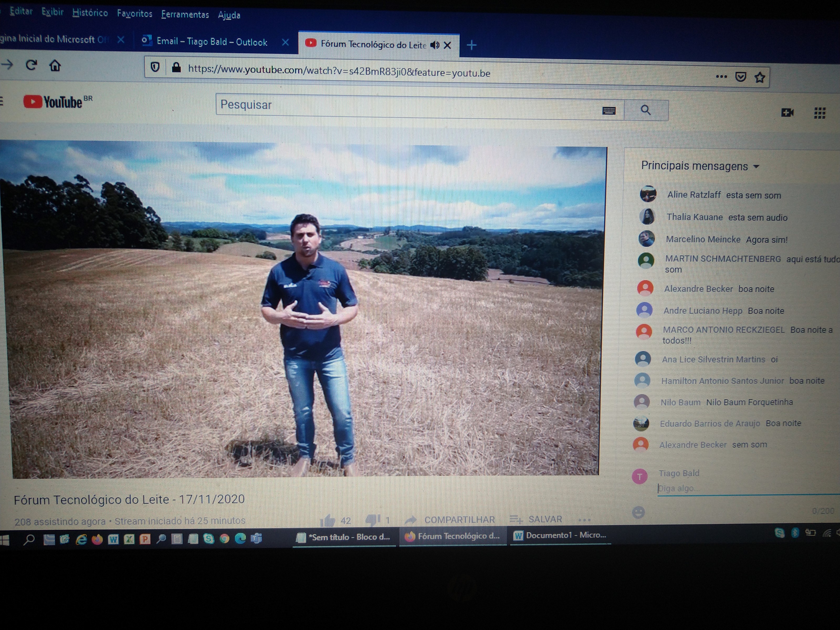This screenshot has width=840, height=630.
Task: Open the Exibir menu
Action: coord(52,12)
